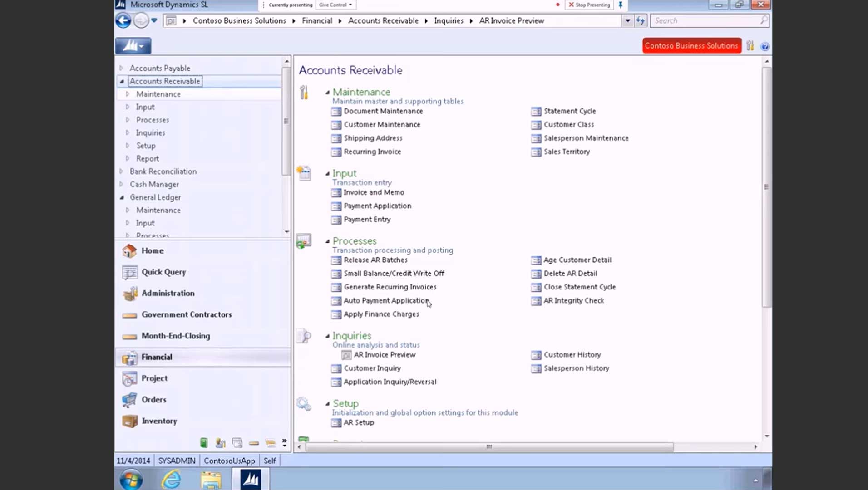Expand Bank Reconciliation tree node
This screenshot has height=490, width=868.
coord(121,171)
